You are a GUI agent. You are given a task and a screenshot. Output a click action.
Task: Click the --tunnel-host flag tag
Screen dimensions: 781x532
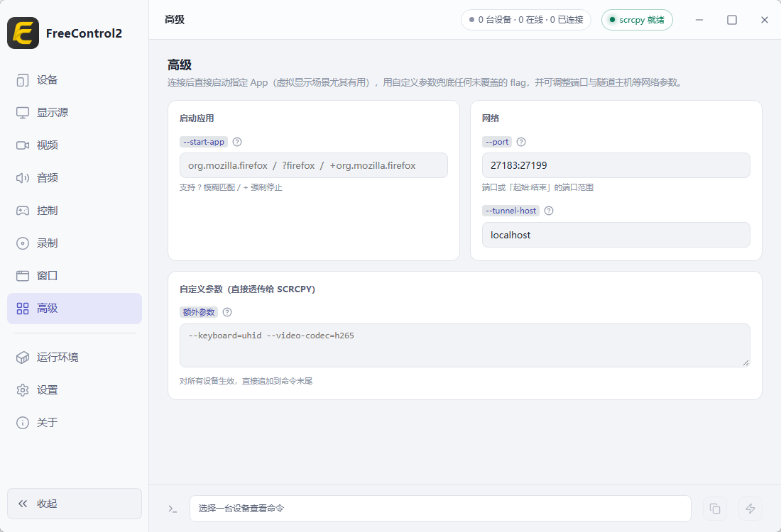click(x=510, y=211)
